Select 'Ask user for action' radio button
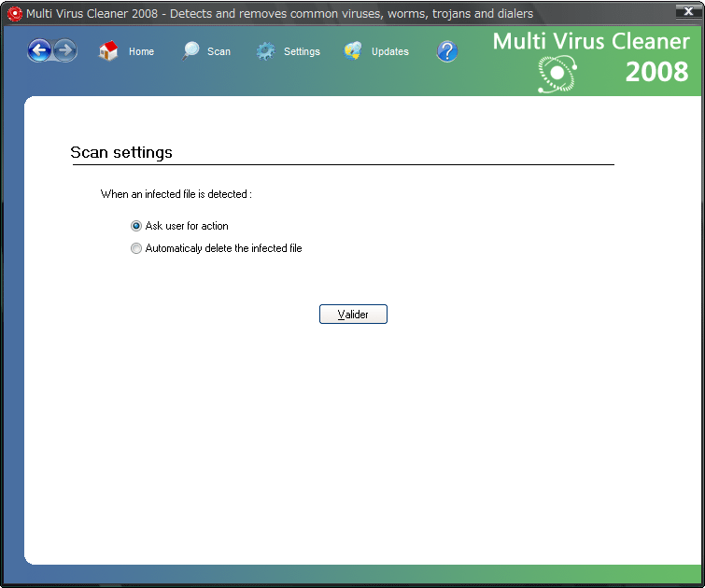 click(135, 226)
